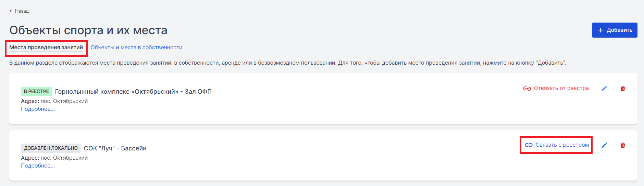Image resolution: width=644 pixels, height=186 pixels.
Task: Switch to Места проведения занятий tab
Action: [x=46, y=48]
